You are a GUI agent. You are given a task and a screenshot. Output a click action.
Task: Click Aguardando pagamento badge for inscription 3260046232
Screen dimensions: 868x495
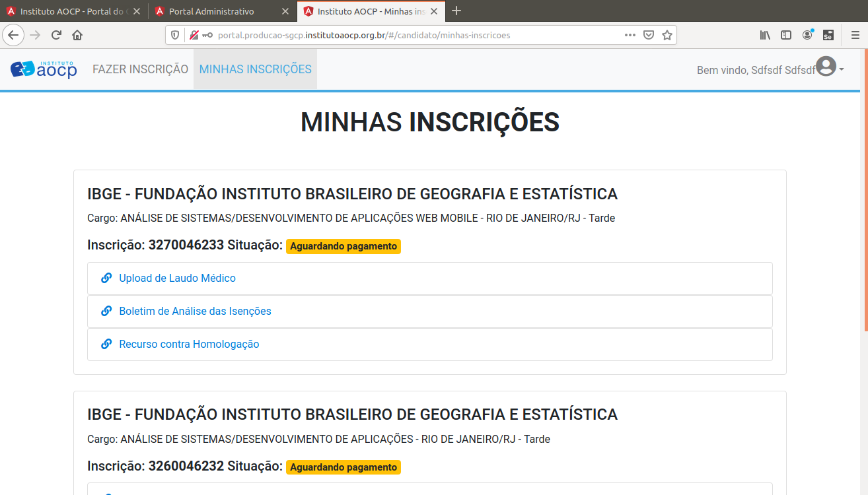pos(344,467)
